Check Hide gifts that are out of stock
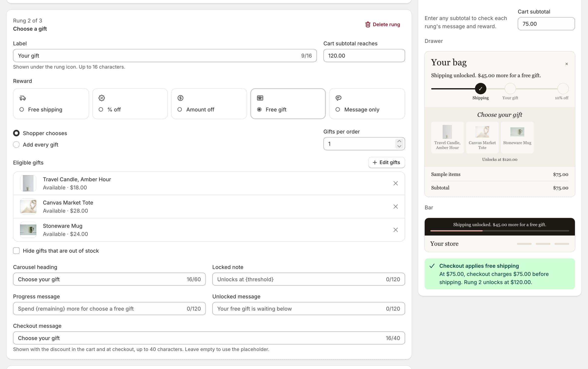588x369 pixels. 16,250
